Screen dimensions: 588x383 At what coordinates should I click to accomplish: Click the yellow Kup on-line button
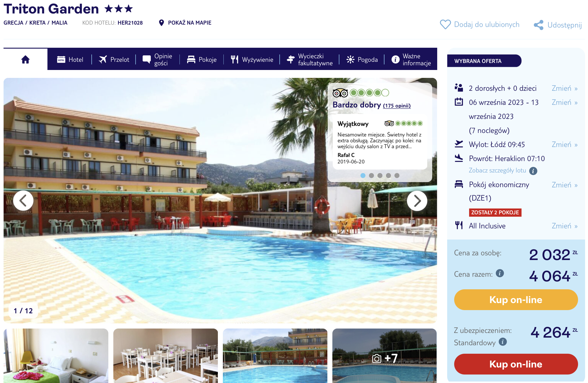point(516,300)
